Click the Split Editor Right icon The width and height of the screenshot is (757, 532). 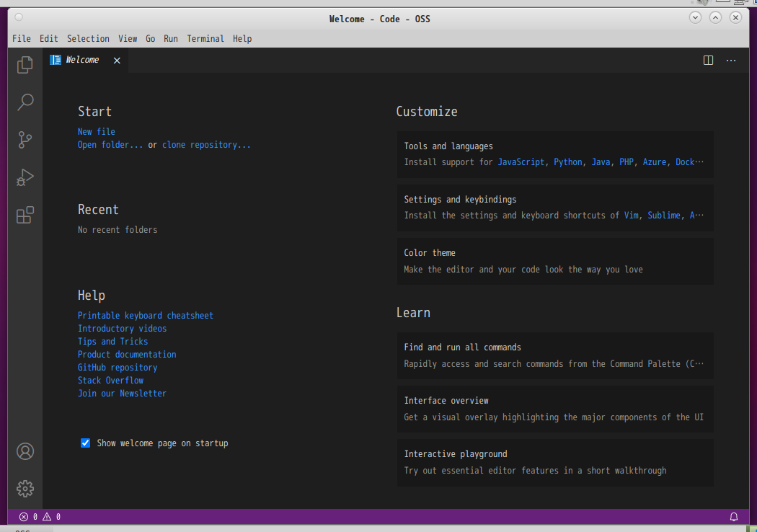[x=708, y=61]
